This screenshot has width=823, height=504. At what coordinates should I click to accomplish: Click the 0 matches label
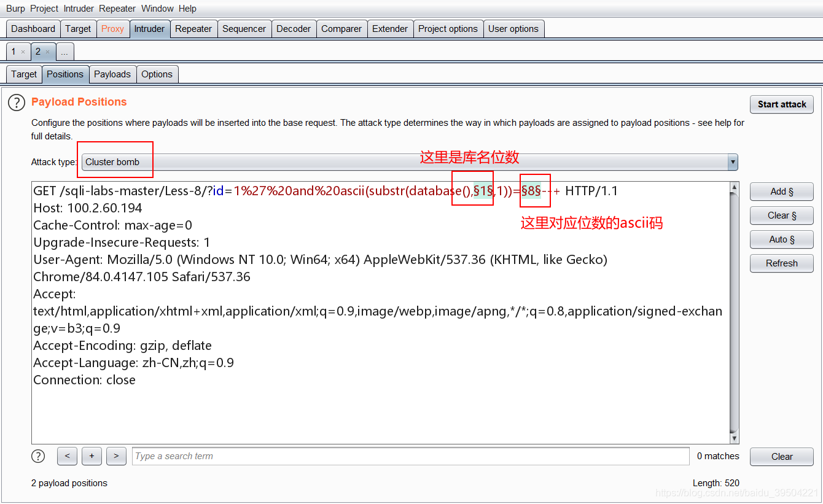(718, 456)
